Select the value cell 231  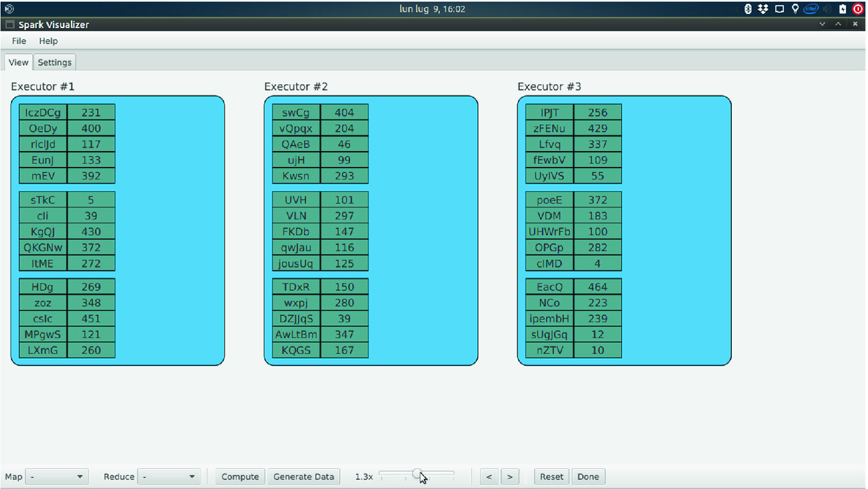tap(91, 112)
